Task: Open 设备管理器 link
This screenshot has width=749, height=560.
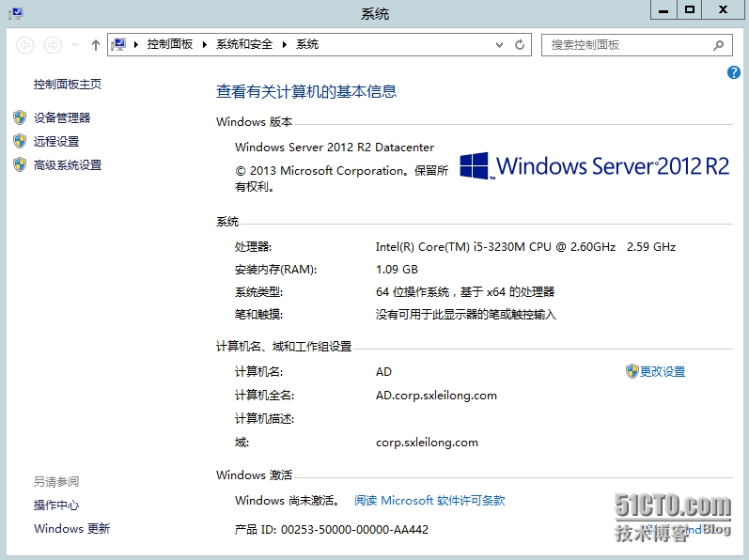Action: coord(62,118)
